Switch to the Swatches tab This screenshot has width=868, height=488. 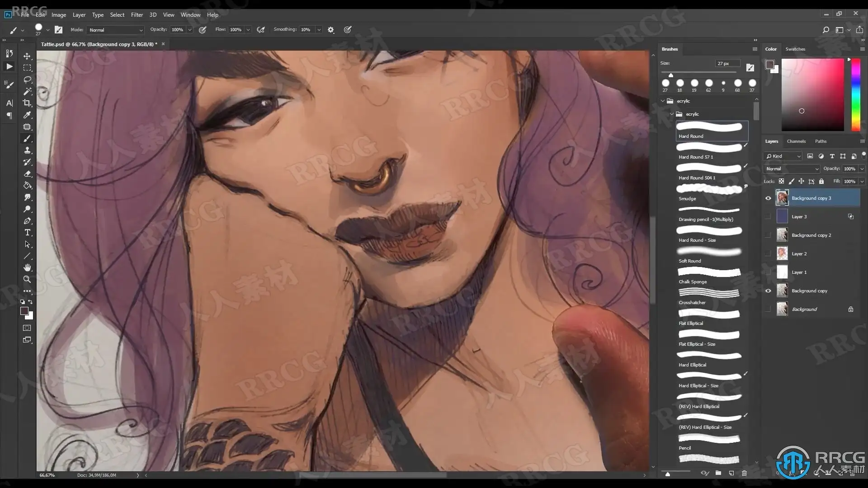(795, 49)
